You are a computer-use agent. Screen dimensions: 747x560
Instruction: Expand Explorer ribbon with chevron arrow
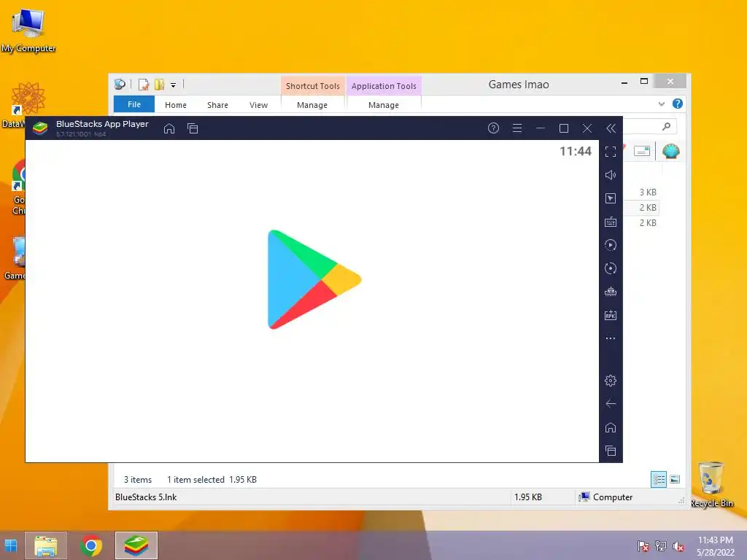coord(661,104)
